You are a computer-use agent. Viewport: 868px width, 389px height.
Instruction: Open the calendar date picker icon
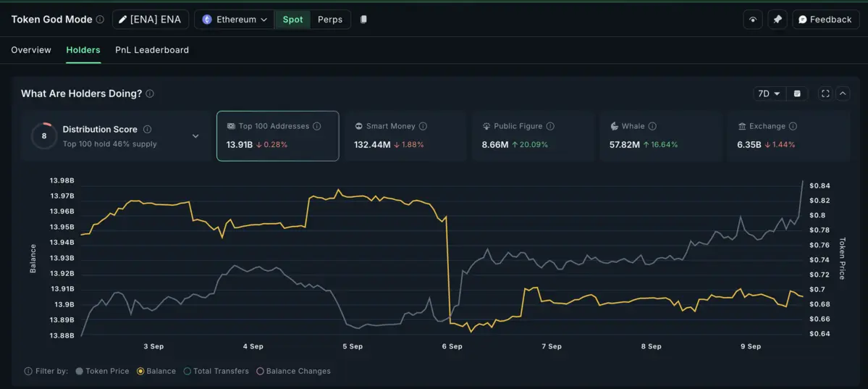tap(797, 93)
